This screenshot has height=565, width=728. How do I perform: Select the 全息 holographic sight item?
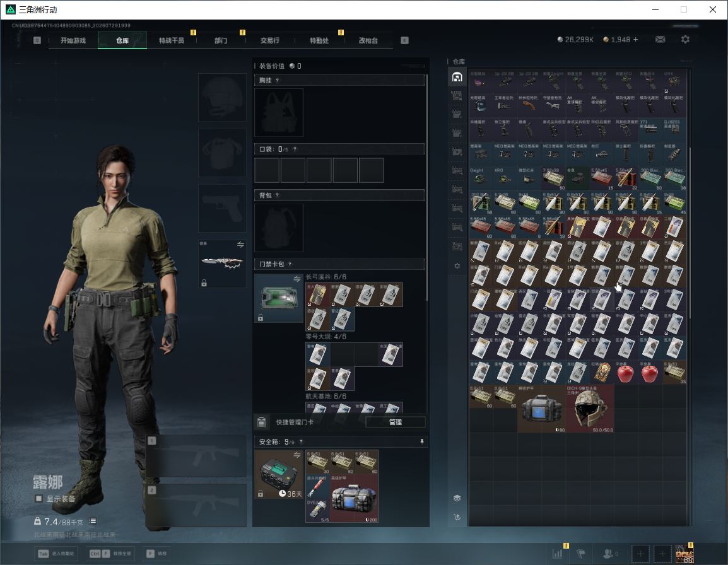pyautogui.click(x=578, y=178)
